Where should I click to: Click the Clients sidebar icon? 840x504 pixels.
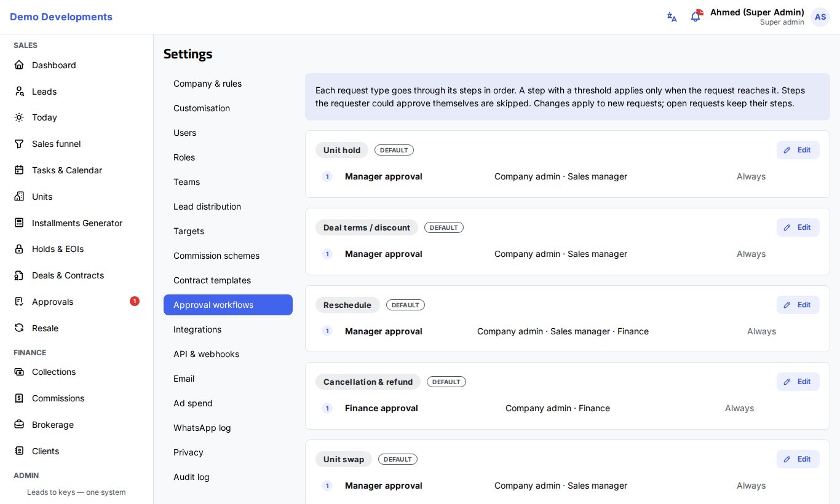[x=19, y=451]
